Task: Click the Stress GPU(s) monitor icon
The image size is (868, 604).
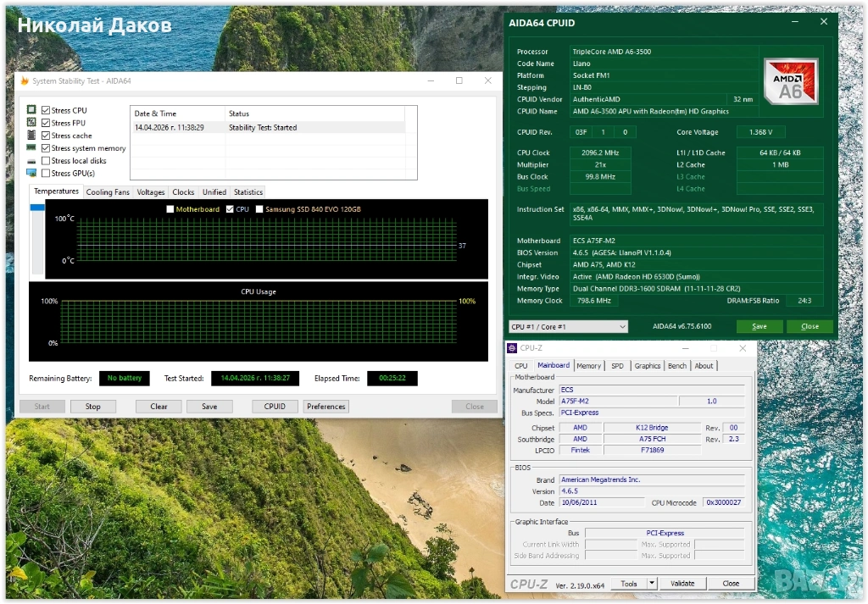Action: 31,174
